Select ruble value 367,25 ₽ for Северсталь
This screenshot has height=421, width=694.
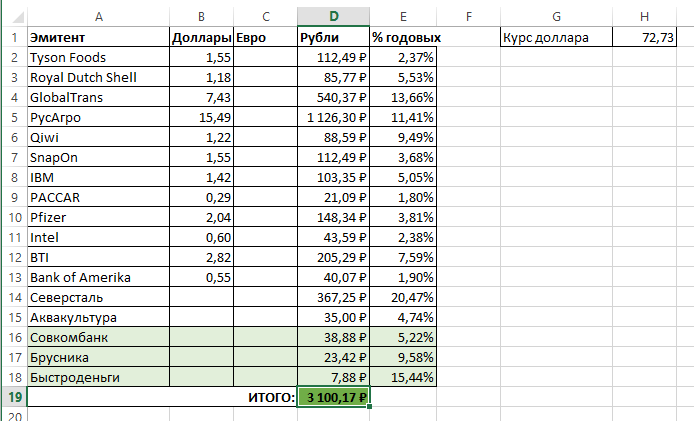click(x=334, y=297)
